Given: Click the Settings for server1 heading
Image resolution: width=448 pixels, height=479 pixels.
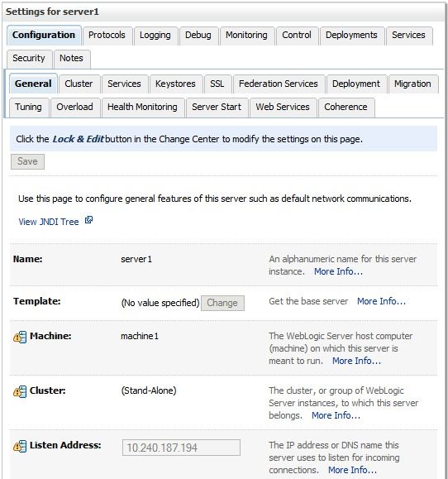Looking at the screenshot, I should 52,12.
